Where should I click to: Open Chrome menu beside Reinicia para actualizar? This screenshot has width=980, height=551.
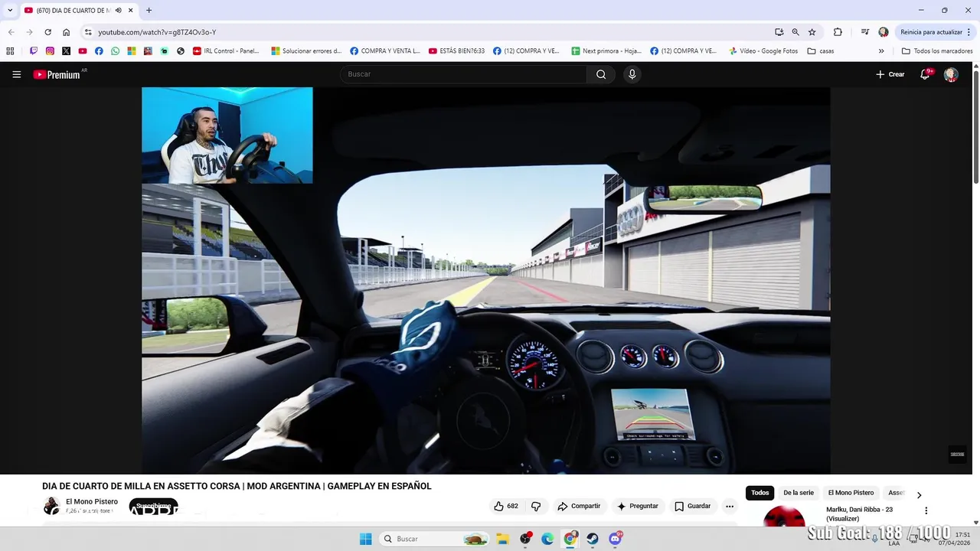tap(969, 32)
